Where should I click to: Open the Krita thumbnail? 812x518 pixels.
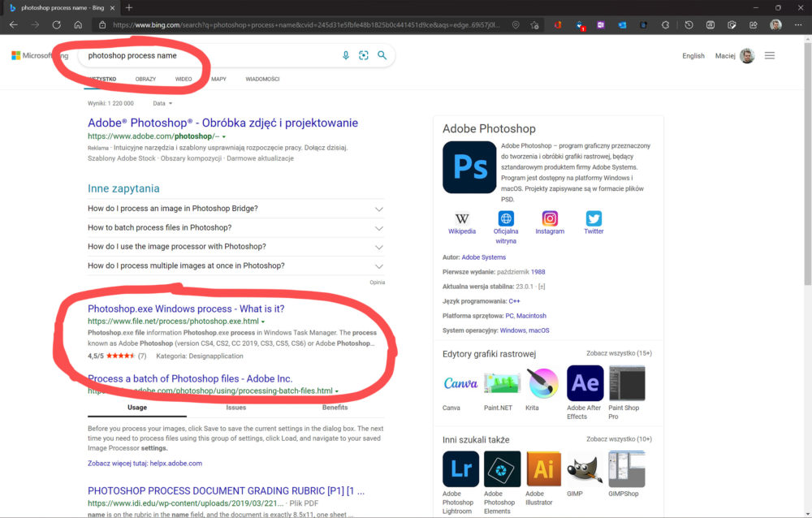(x=543, y=383)
